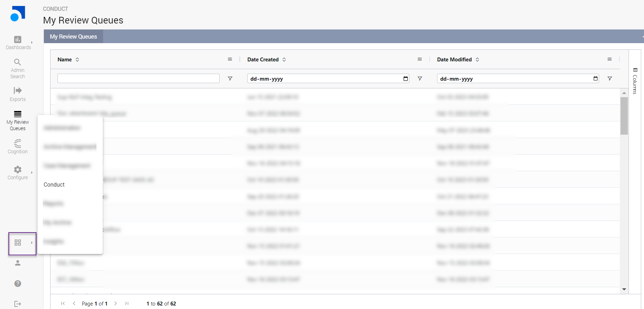
Task: Go to My Review Queues sidebar item
Action: [x=18, y=121]
